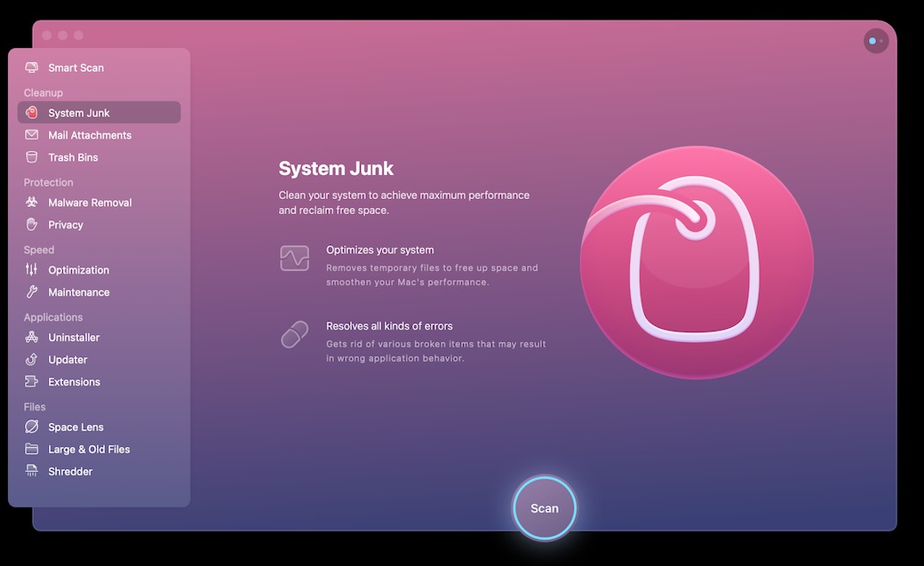924x566 pixels.
Task: Click the Trash Bins bucket icon
Action: [x=32, y=157]
